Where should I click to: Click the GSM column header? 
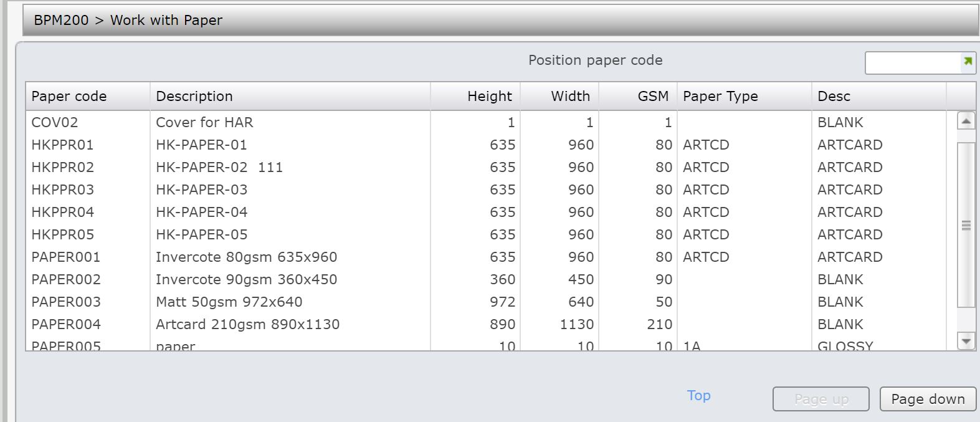[x=652, y=96]
